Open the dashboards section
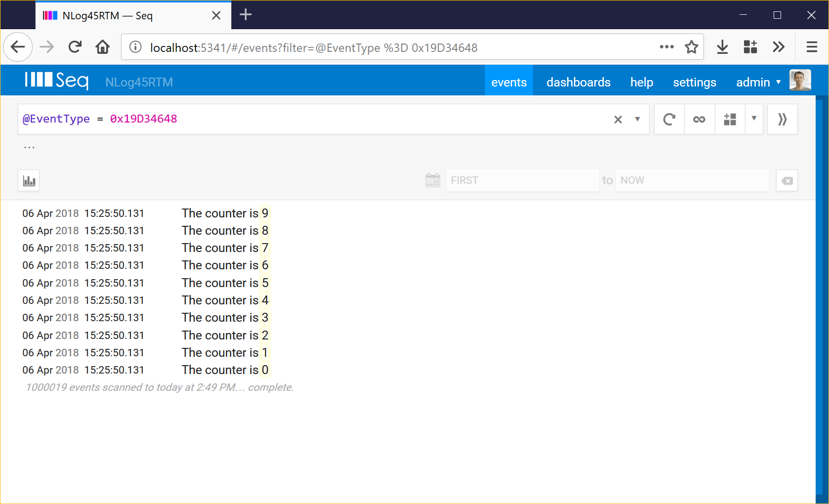This screenshot has height=504, width=829. (578, 82)
